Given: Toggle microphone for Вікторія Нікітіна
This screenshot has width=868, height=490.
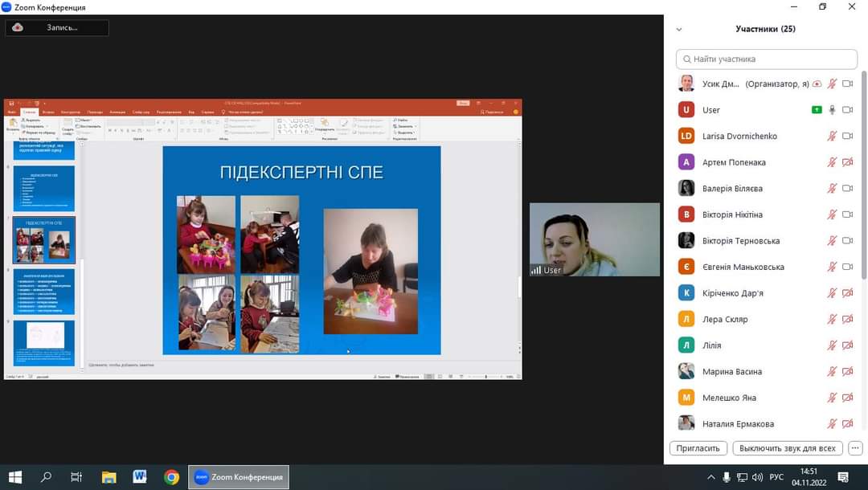Looking at the screenshot, I should 833,214.
